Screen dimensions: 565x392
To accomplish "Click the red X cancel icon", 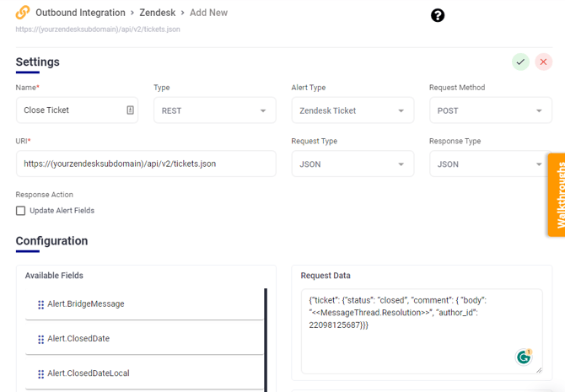I will click(544, 62).
